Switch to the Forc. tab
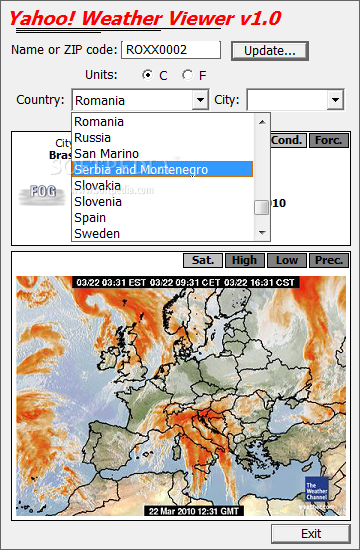Screen dimensions: 360x550 click(x=329, y=140)
